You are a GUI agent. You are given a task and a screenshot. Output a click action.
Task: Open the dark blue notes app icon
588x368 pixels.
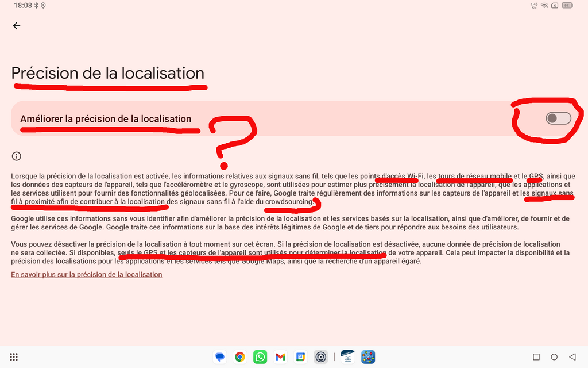click(347, 357)
